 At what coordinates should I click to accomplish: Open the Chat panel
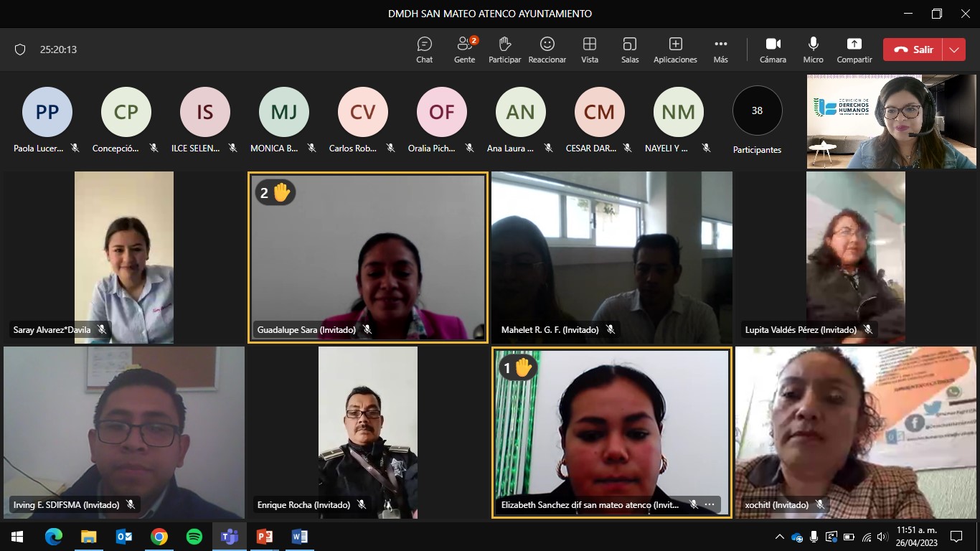pos(424,50)
